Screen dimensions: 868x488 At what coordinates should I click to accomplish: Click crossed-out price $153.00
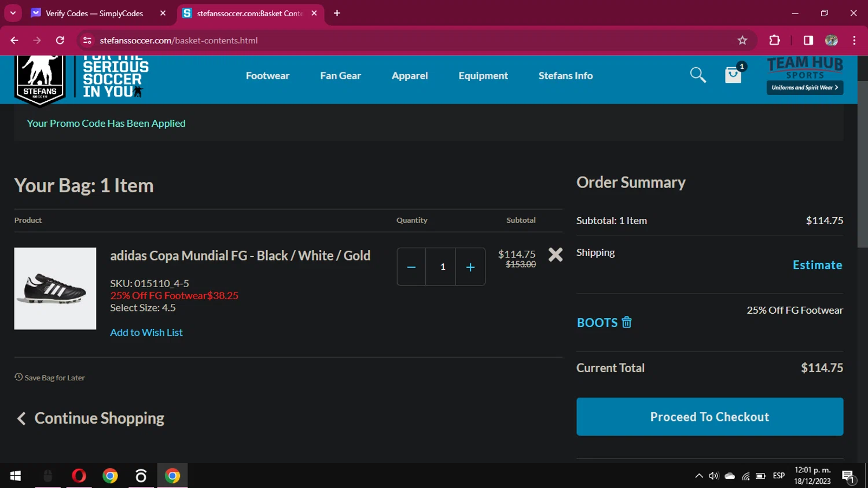(x=521, y=265)
